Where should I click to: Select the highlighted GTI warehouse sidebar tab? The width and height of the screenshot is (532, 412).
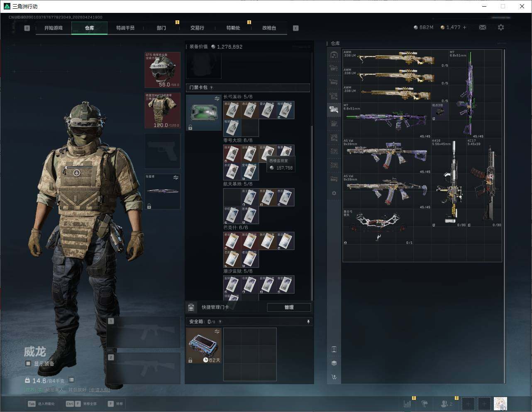(334, 109)
